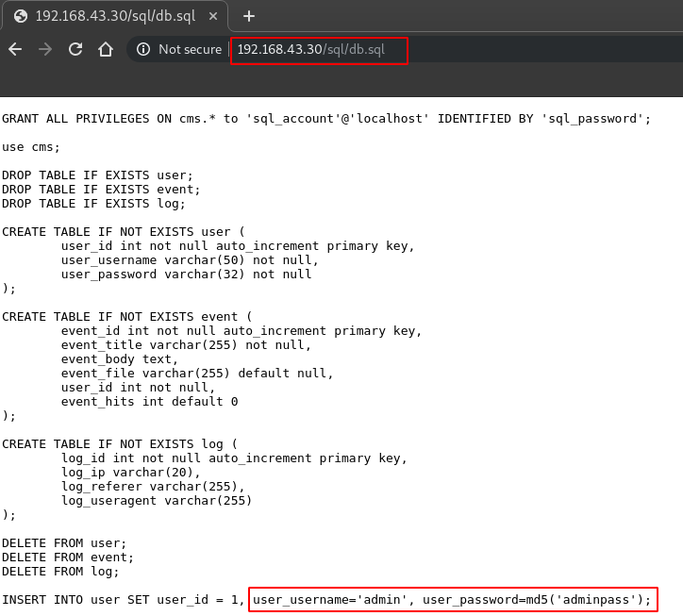Click the user_password=md5('adminpass') text
The height and width of the screenshot is (616, 683).
click(537, 599)
